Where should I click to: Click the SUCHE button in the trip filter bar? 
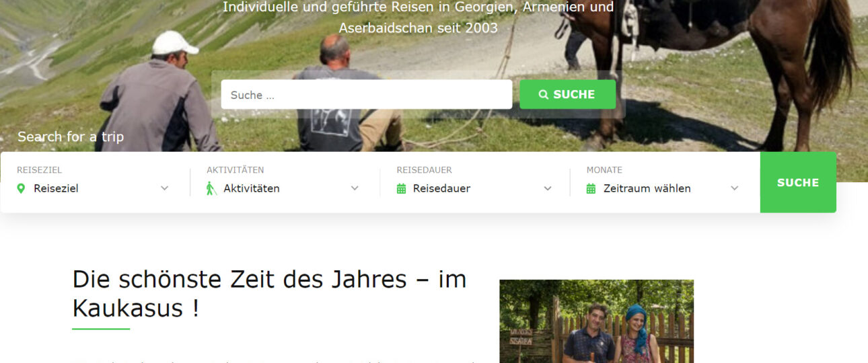798,182
